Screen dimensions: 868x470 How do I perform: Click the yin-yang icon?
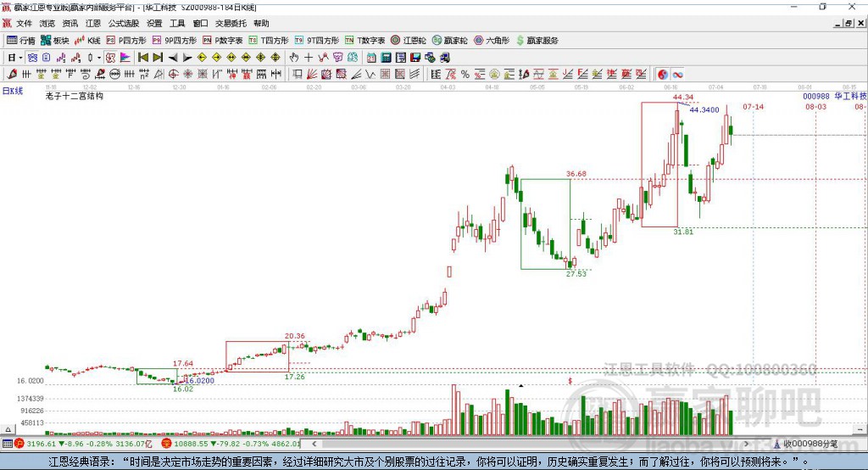coord(663,75)
